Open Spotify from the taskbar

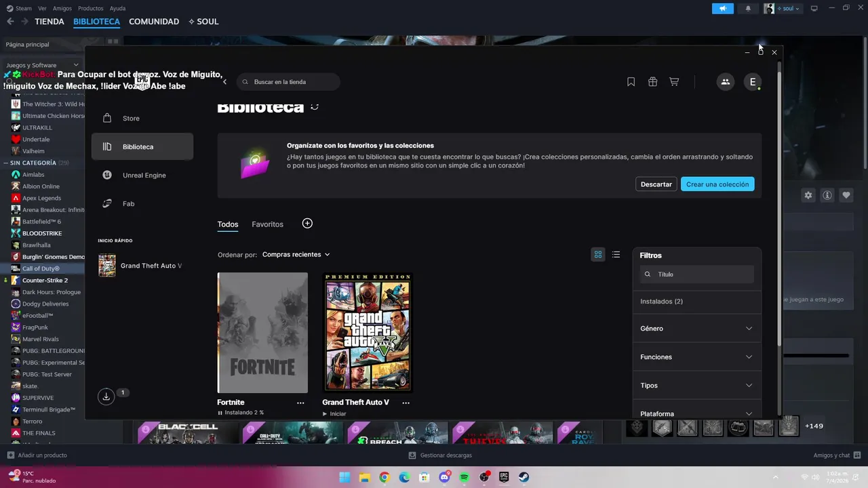coord(465,477)
